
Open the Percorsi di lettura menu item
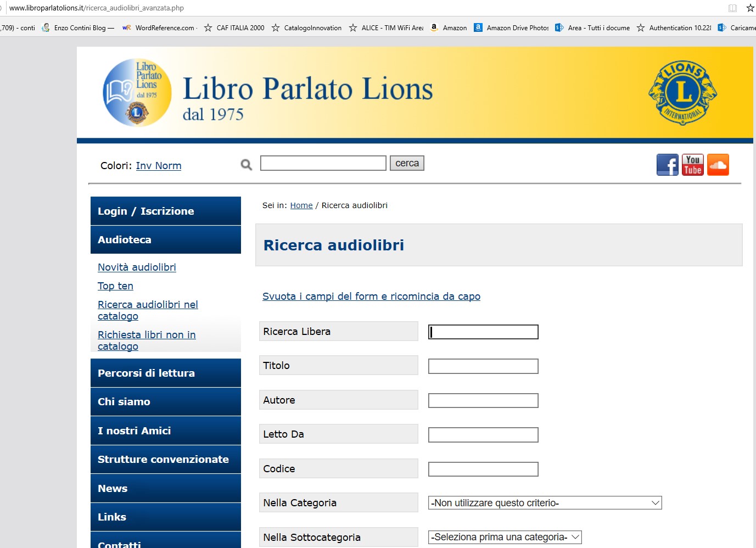(x=165, y=373)
